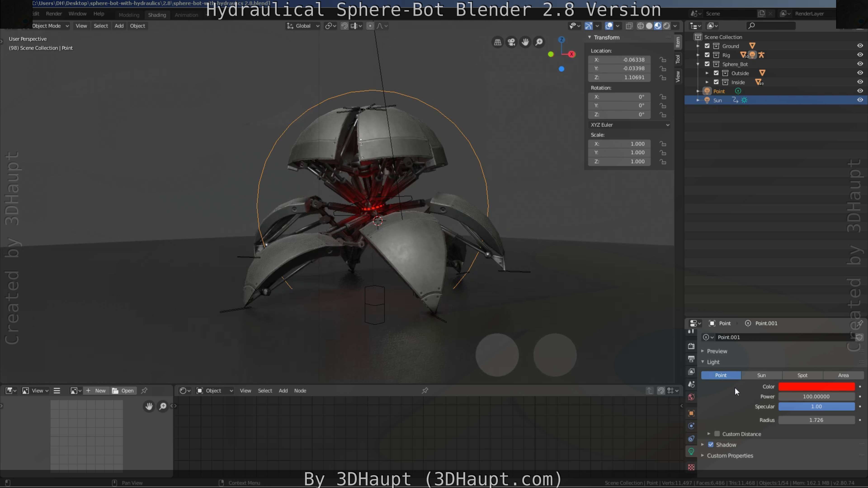The width and height of the screenshot is (868, 488).
Task: Open World properties tab
Action: point(691,397)
